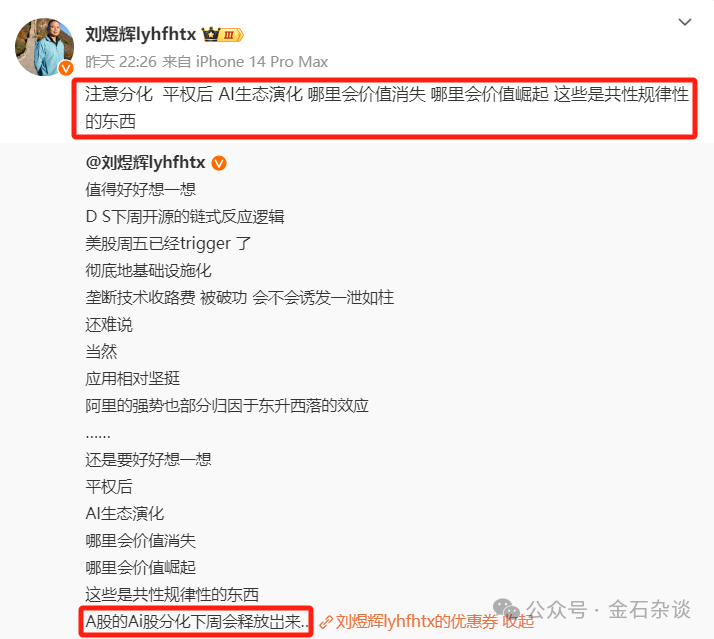714x639 pixels.
Task: Click highlighted line A股的Ai股分化下周会释放出来
Action: click(x=197, y=622)
